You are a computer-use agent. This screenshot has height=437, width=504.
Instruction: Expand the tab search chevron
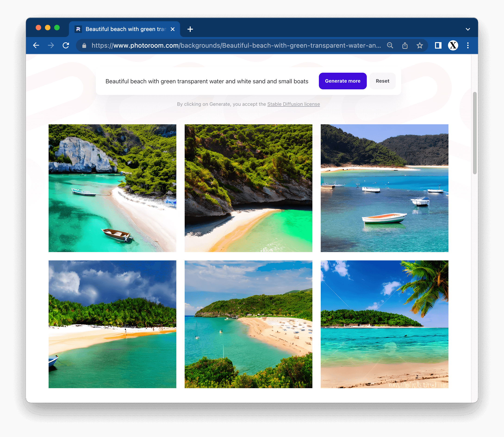coord(468,29)
